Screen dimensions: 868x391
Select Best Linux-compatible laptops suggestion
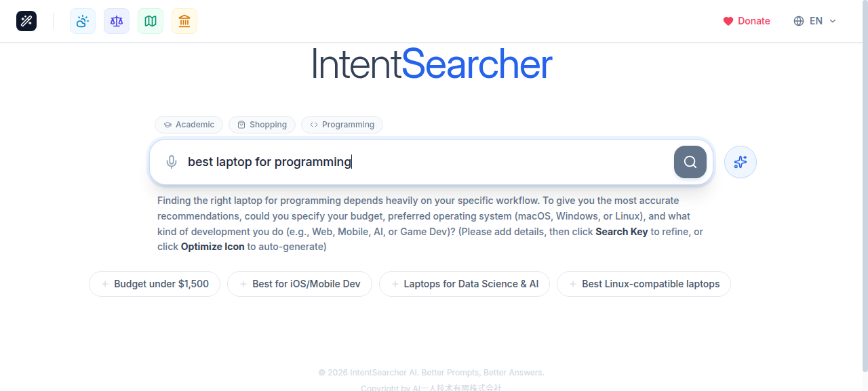tap(643, 283)
